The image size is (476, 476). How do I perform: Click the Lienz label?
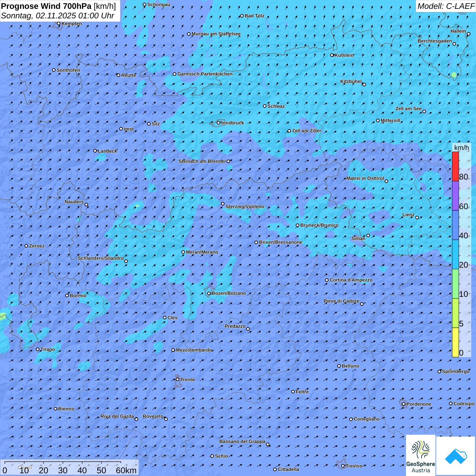[408, 215]
